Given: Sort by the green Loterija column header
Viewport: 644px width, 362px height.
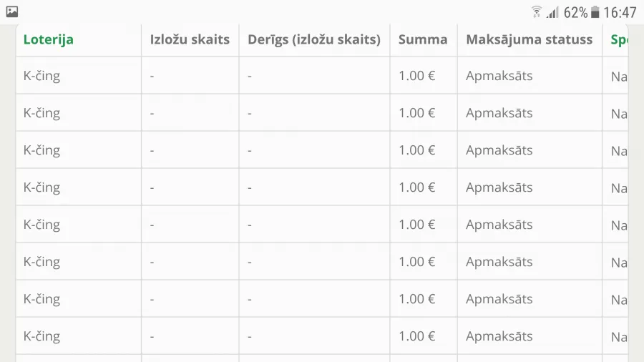Looking at the screenshot, I should [49, 39].
